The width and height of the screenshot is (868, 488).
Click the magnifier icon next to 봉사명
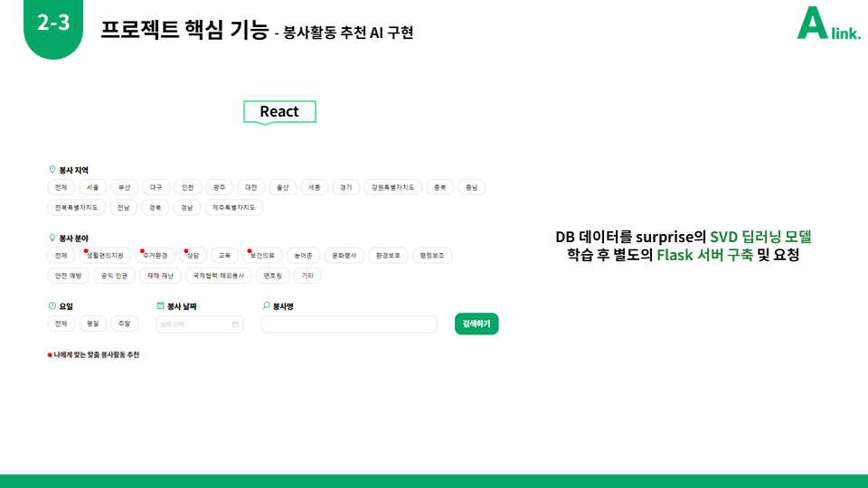(266, 305)
